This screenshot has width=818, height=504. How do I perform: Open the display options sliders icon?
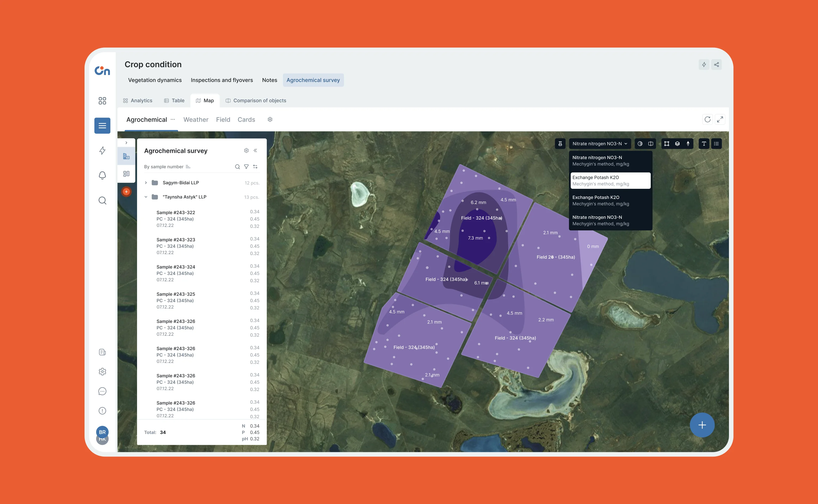255,167
